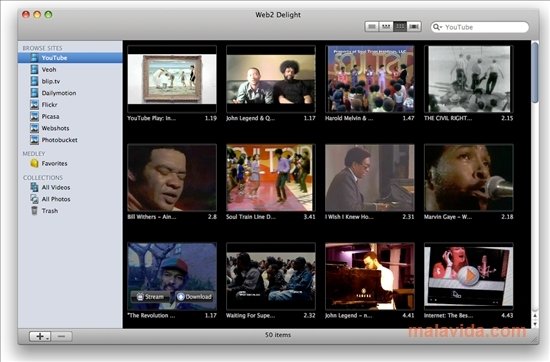Screen dimensions: 550x362
Task: Open THE CIVIL RIGHT... video thumbnail
Action: click(x=469, y=79)
